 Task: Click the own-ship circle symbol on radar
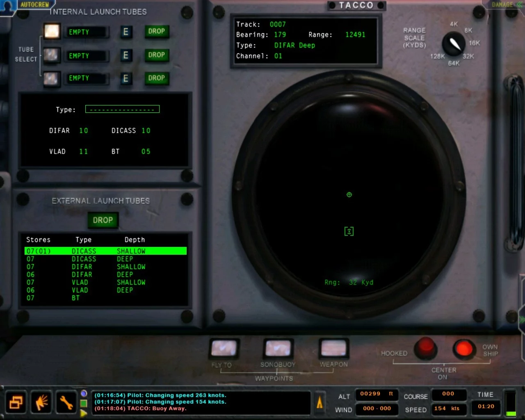coord(349,195)
